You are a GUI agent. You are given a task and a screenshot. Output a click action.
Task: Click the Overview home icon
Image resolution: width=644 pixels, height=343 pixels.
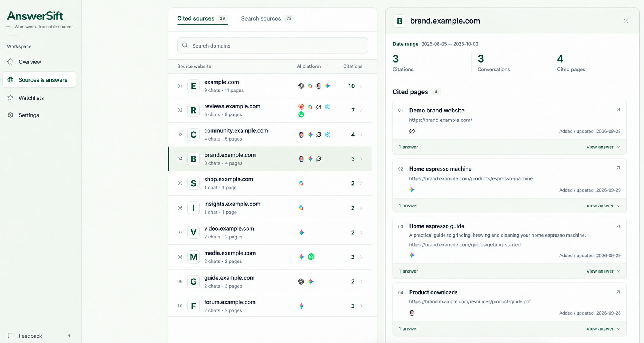coord(10,61)
